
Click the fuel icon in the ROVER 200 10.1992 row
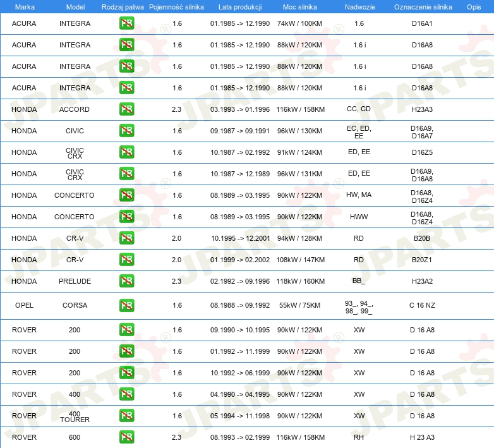tap(126, 372)
